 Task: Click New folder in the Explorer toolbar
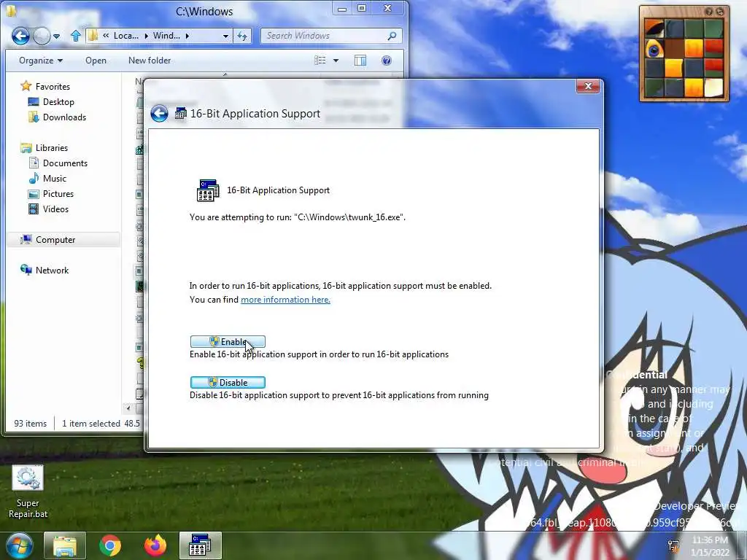click(150, 61)
